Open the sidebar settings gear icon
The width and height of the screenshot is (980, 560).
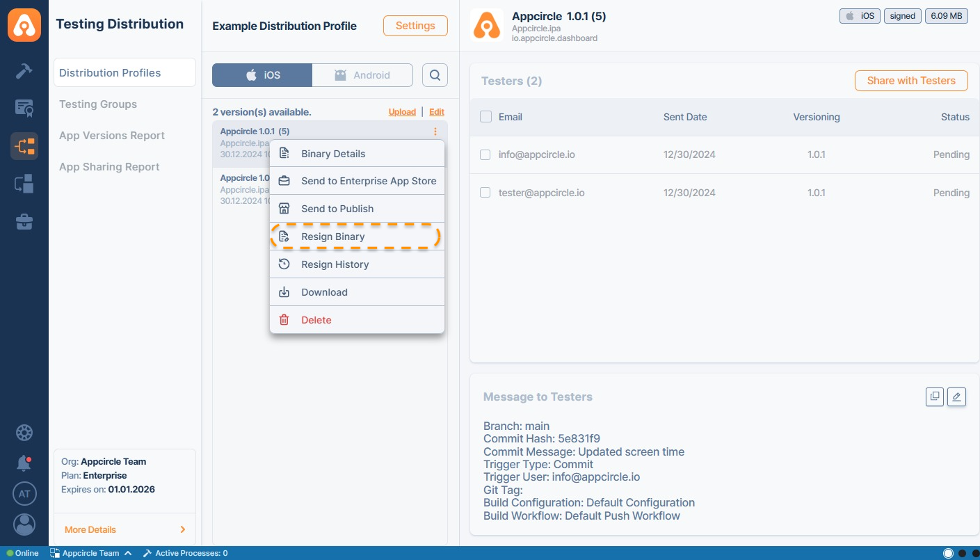24,433
